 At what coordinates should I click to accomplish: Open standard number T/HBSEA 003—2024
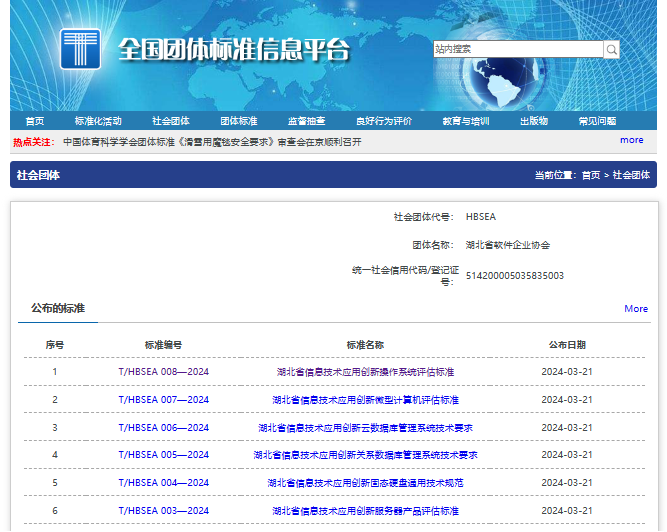click(164, 511)
